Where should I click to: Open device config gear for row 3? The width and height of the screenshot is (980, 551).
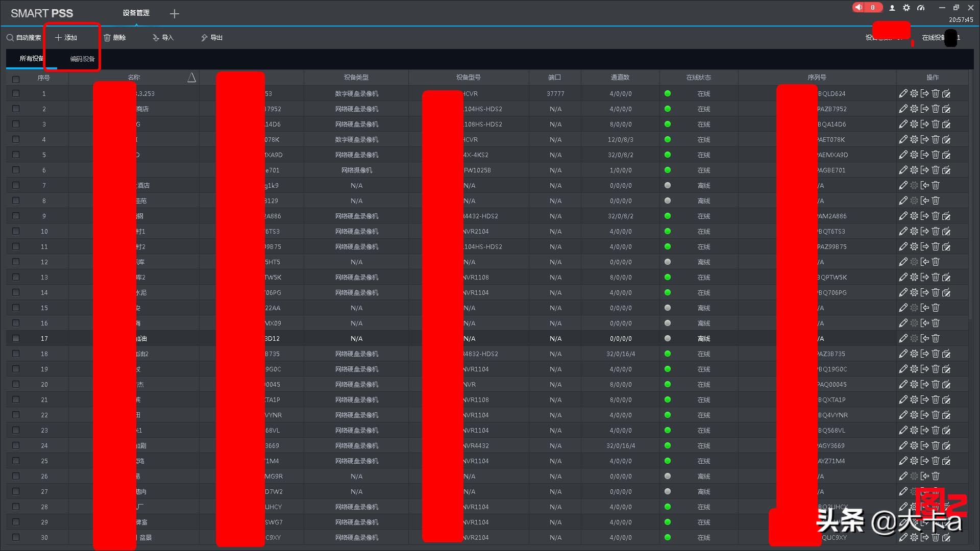[x=914, y=124]
